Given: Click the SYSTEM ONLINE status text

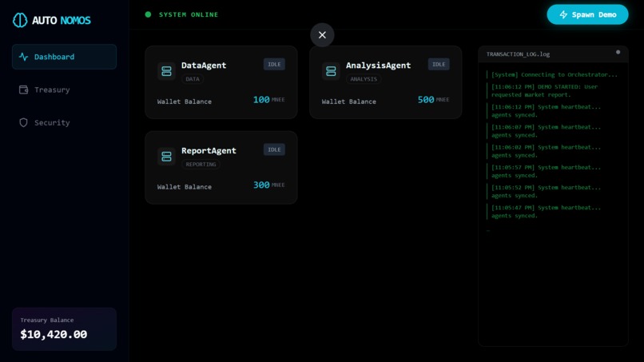Looking at the screenshot, I should pos(189,14).
